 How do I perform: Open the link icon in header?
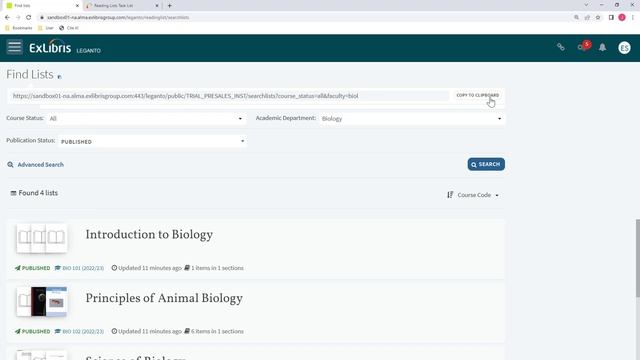[x=561, y=47]
